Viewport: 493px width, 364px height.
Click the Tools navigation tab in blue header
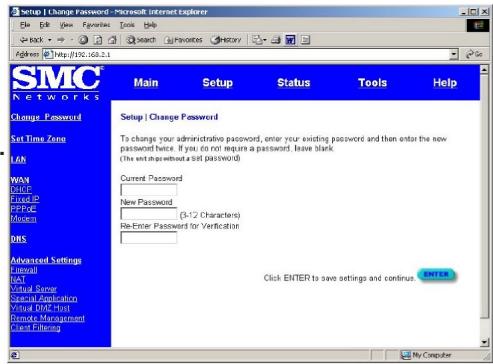click(372, 83)
